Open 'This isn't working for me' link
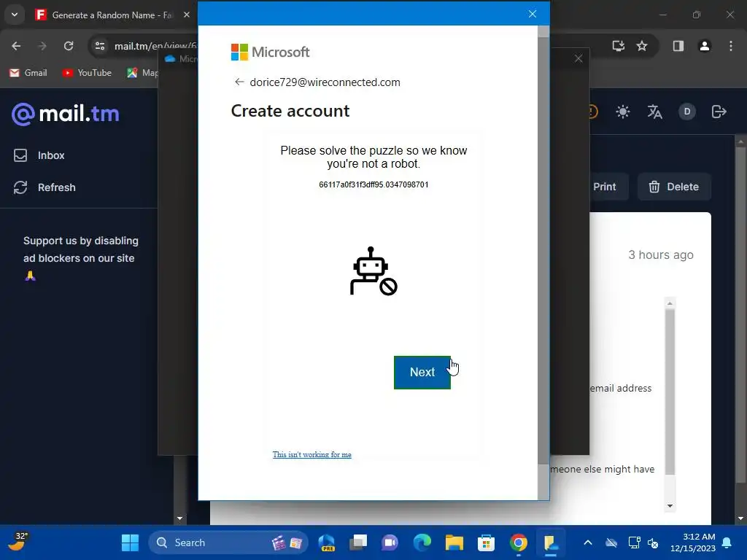The width and height of the screenshot is (747, 560). pyautogui.click(x=312, y=455)
